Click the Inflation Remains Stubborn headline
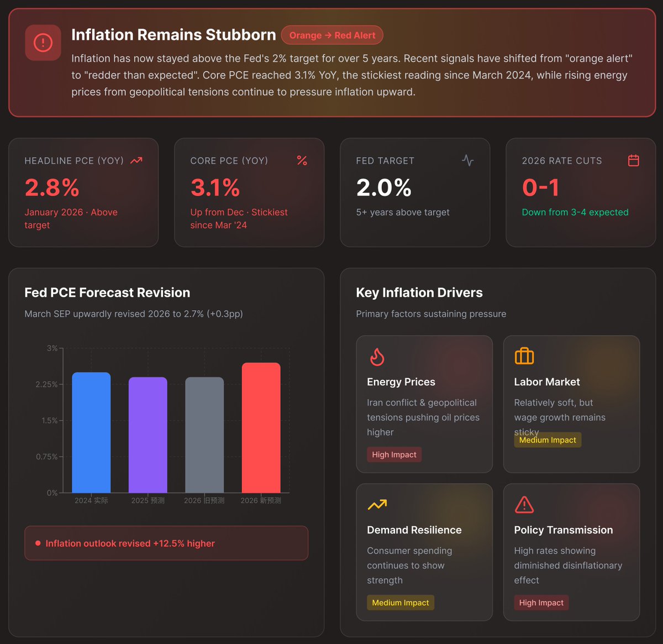Screen dimensions: 663x644 [173, 35]
